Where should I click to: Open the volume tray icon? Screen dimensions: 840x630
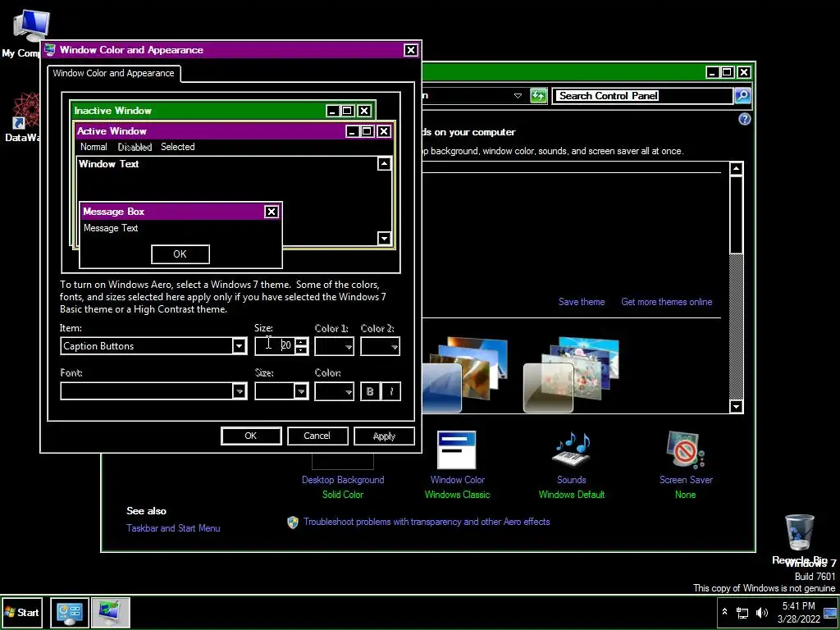pyautogui.click(x=761, y=612)
